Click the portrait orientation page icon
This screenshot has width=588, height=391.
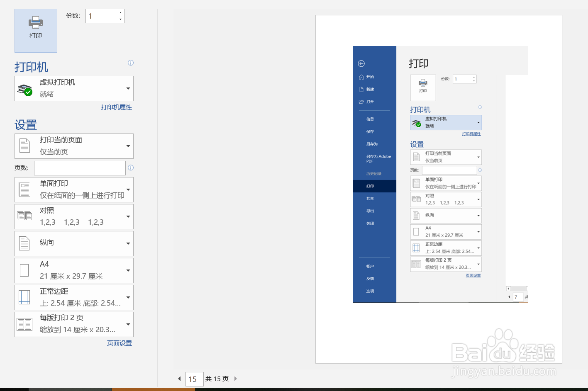point(24,243)
